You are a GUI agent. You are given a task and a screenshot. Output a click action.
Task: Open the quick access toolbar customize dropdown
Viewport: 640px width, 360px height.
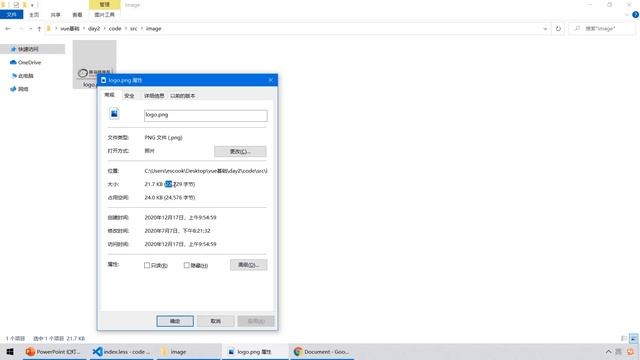[32, 5]
